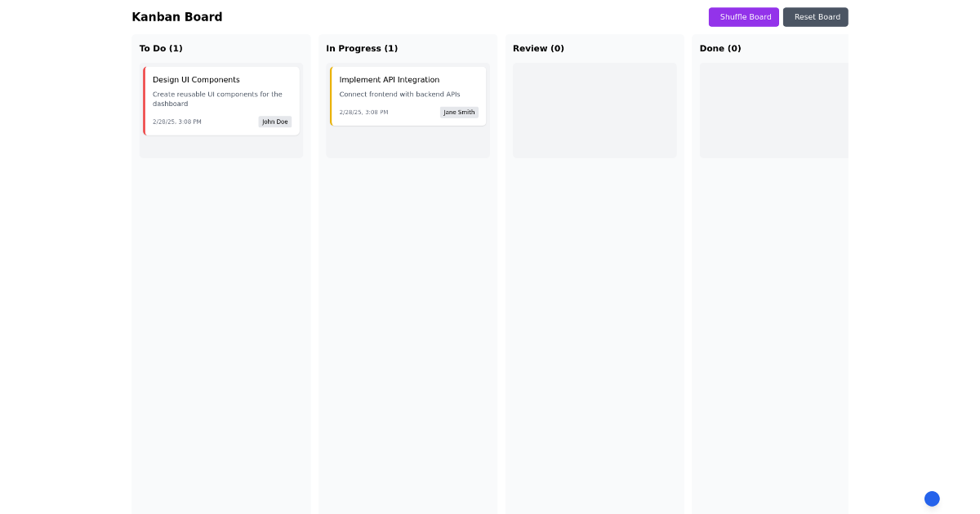
Task: Click the yellow priority bar on Implement API Integration
Action: click(x=332, y=95)
